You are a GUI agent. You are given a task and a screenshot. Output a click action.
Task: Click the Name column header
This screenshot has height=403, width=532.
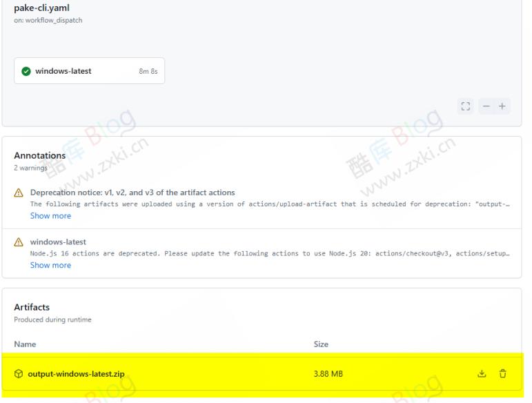(x=25, y=344)
